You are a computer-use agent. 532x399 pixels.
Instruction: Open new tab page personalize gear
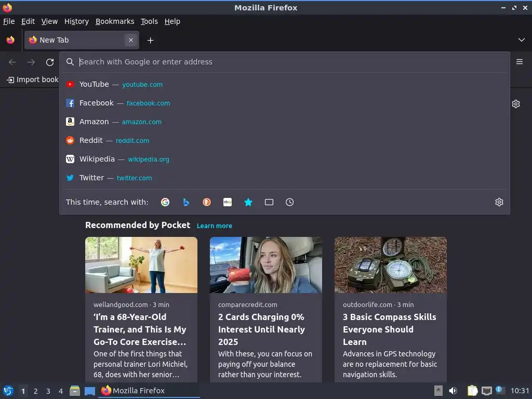click(516, 104)
